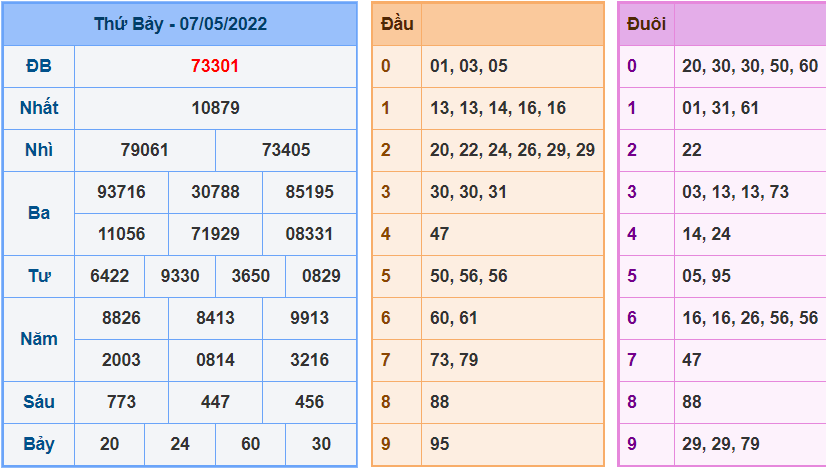Select Đuôi values '14, 24'
The width and height of the screenshot is (826, 468).
[x=706, y=234]
